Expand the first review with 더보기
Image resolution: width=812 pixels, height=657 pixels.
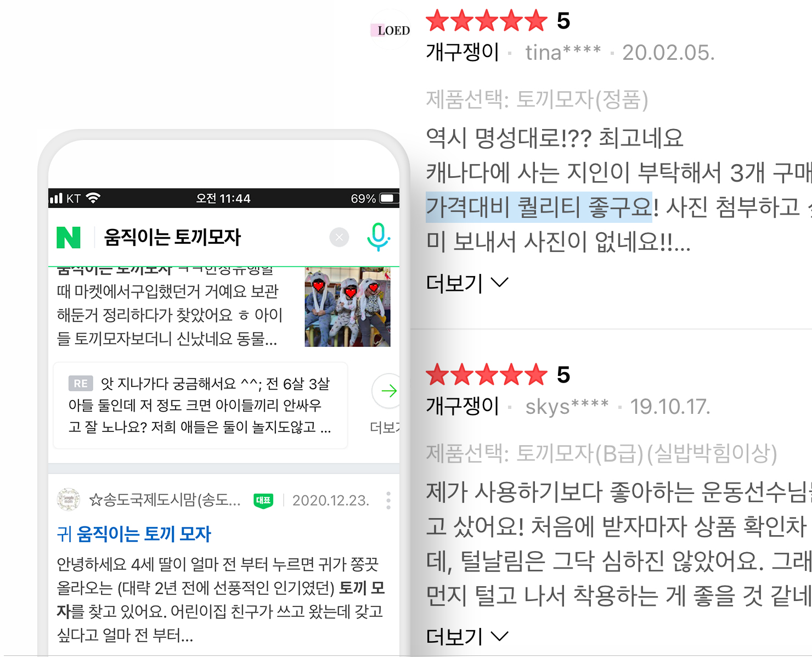(x=467, y=283)
